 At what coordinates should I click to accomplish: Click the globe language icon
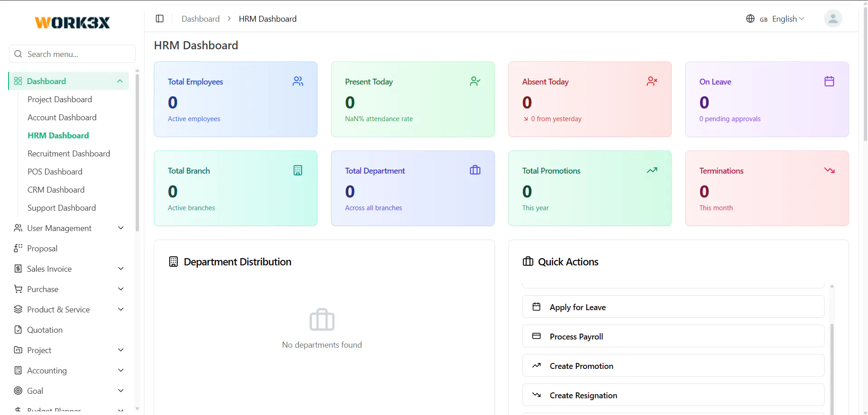click(750, 19)
